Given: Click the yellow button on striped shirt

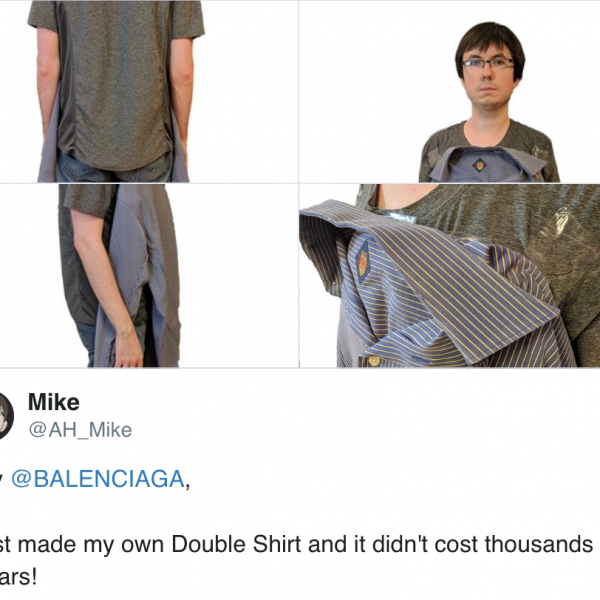Looking at the screenshot, I should click(x=374, y=361).
